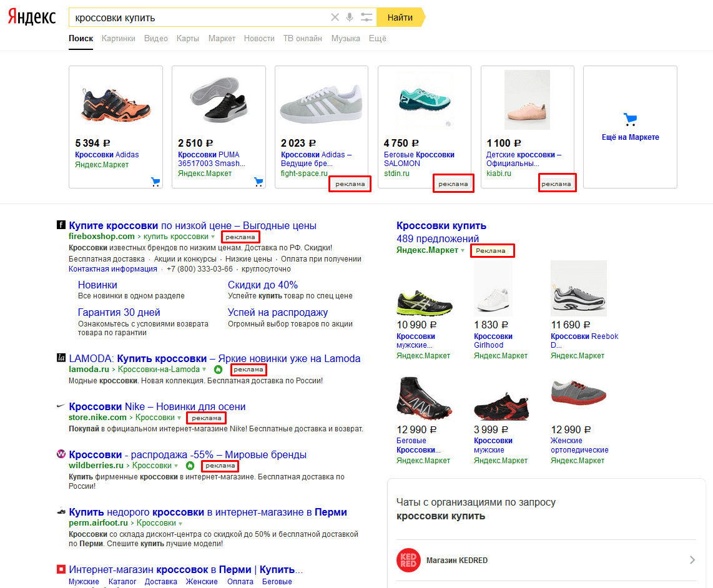Open the Новости tab
Screen dimensions: 713x588
tap(259, 38)
